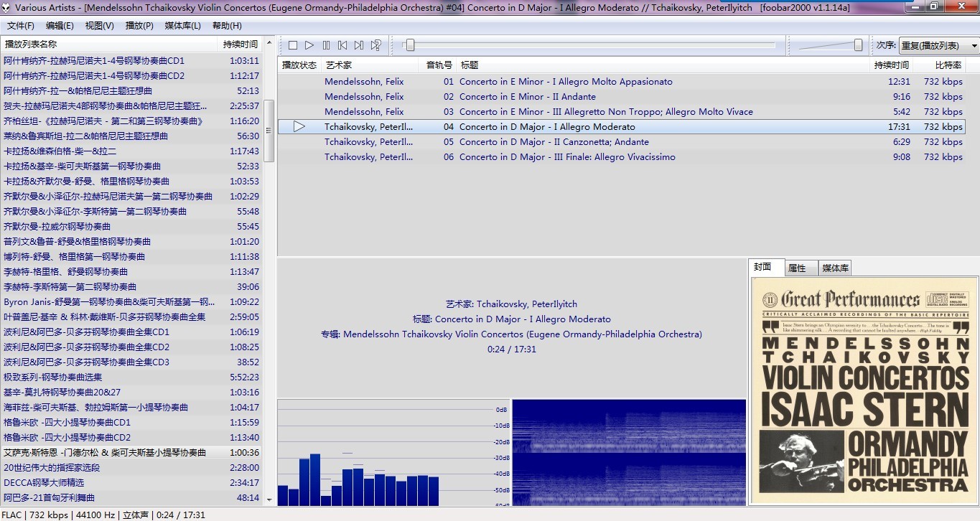Select playlist 艾萨克·斯特恩 门德尔松&柴可夫斯基
980x521 pixels.
pos(131,453)
